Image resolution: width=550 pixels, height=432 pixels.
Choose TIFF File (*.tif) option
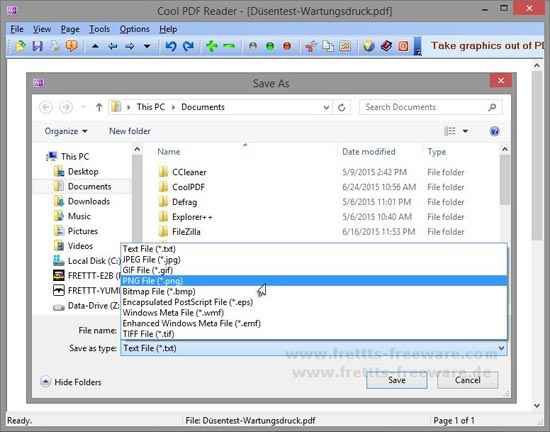pos(314,334)
